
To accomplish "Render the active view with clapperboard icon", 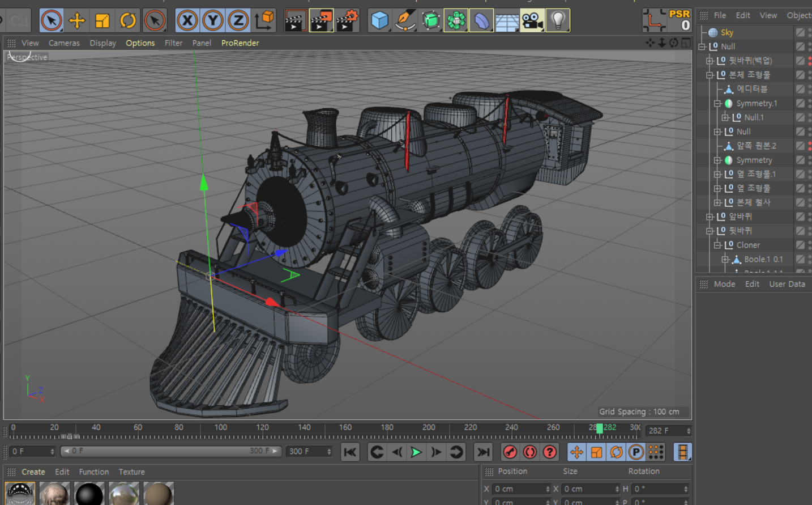I will coord(294,21).
